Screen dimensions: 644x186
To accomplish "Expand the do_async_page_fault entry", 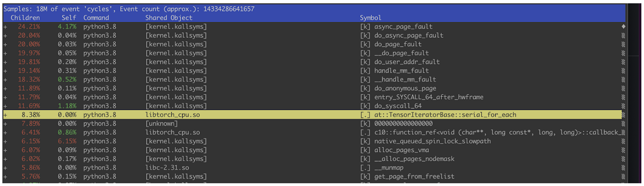I will pos(5,35).
